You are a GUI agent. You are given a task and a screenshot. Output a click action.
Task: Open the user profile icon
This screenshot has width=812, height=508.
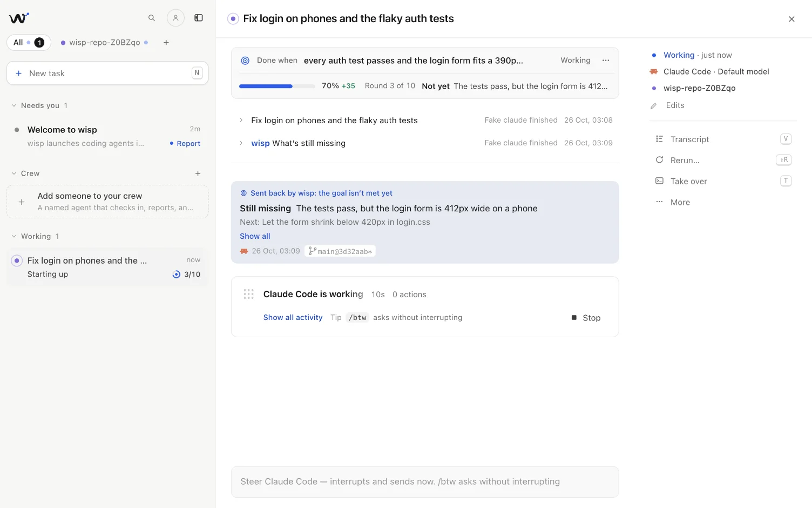tap(175, 18)
